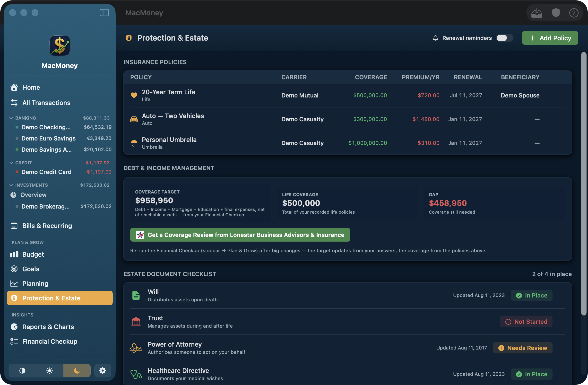588x385 pixels.
Task: Open Reports & Charts page
Action: coord(60,327)
